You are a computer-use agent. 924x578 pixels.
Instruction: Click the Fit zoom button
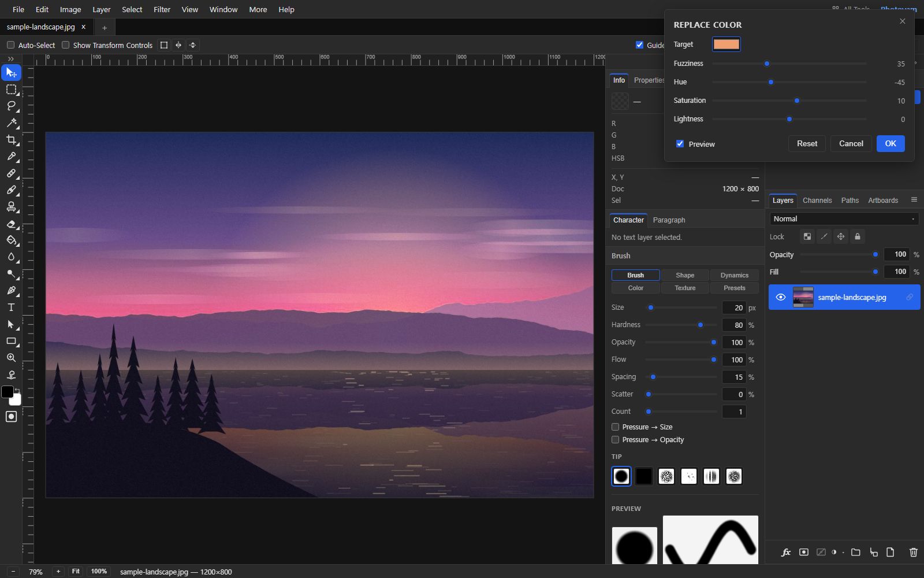click(76, 572)
